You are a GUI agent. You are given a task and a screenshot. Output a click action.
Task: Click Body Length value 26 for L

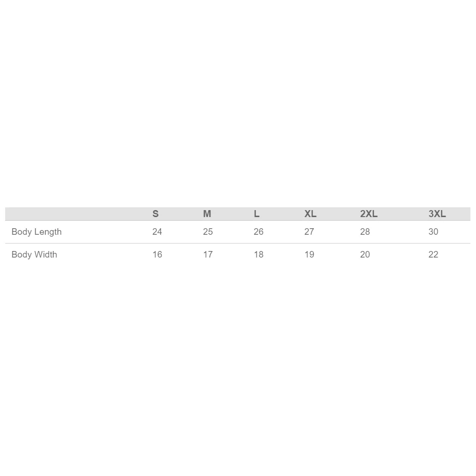[258, 232]
